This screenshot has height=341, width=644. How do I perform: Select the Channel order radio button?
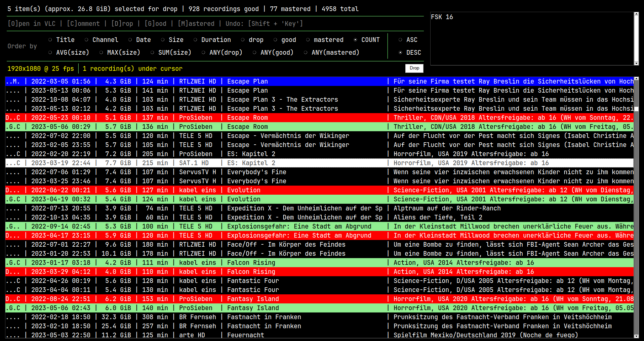(86, 40)
